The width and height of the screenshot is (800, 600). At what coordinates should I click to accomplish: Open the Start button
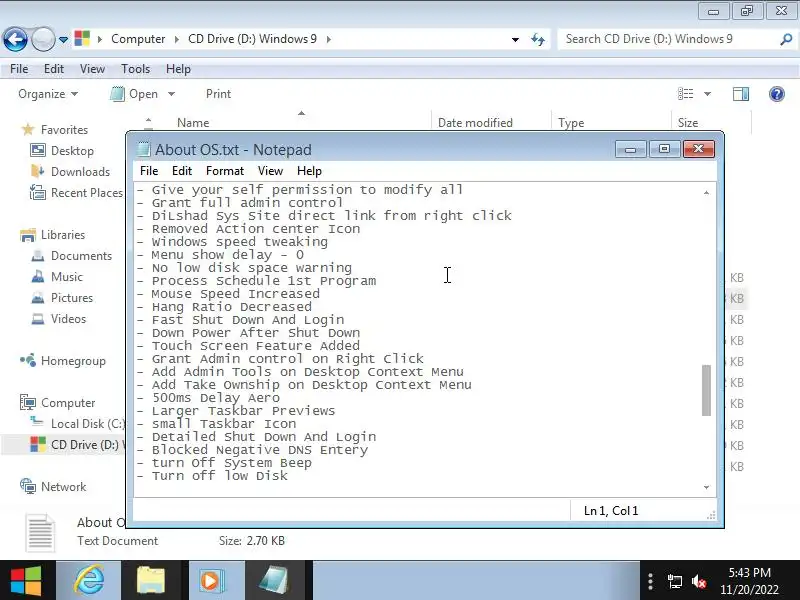(26, 581)
